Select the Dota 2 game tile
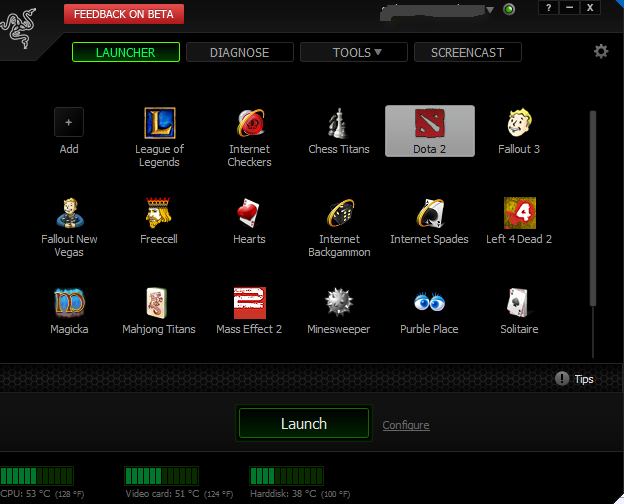 pos(430,131)
